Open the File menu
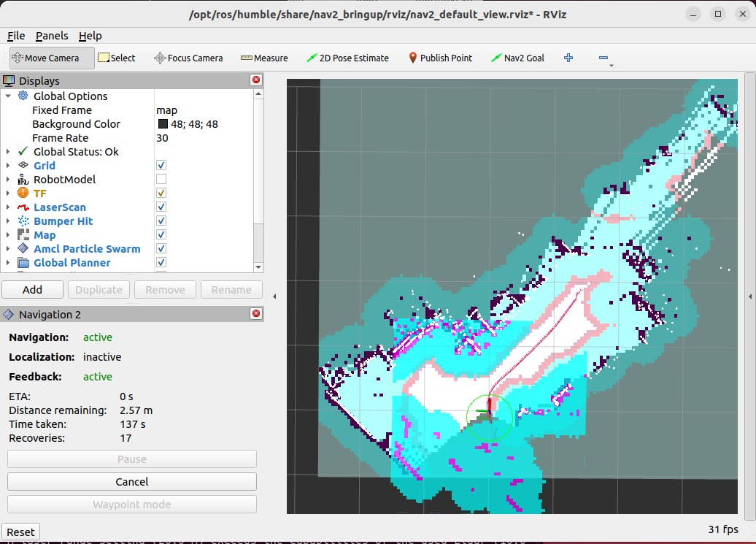 click(x=16, y=36)
